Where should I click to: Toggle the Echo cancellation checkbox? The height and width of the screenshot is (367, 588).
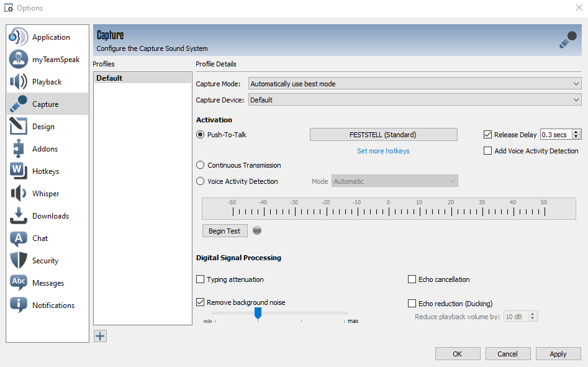click(412, 279)
